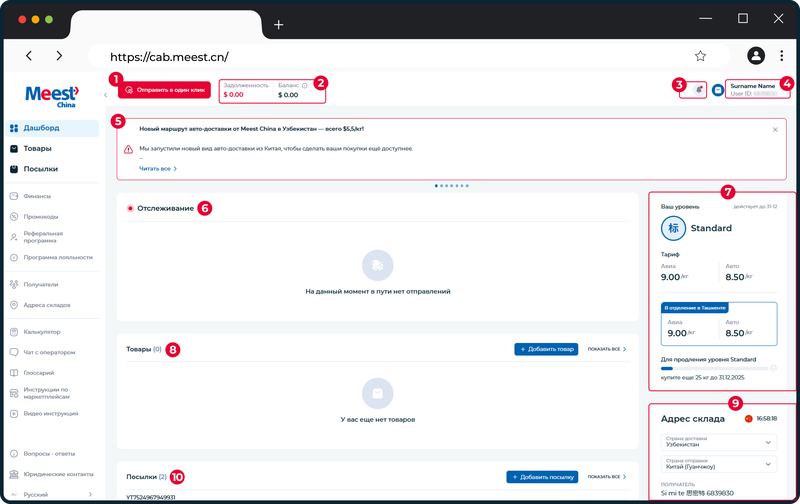Click the Юридические контакты icon
The width and height of the screenshot is (800, 504).
point(14,474)
